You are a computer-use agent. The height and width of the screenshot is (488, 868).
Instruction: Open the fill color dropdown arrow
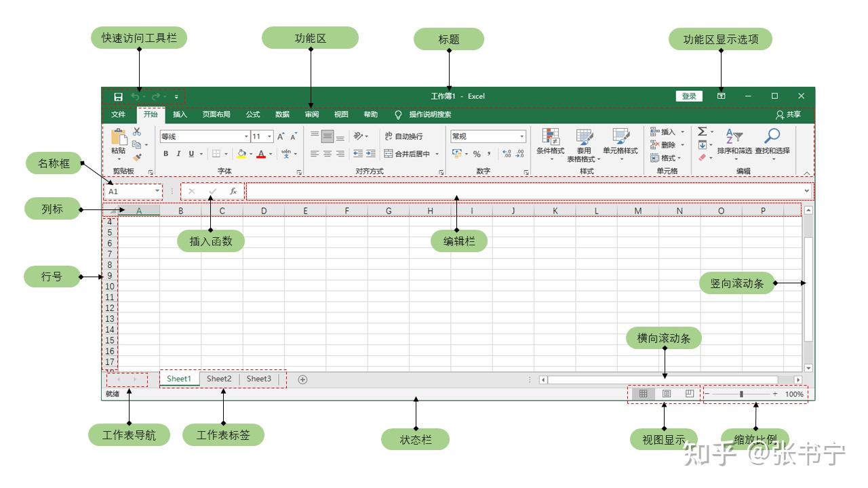(251, 155)
